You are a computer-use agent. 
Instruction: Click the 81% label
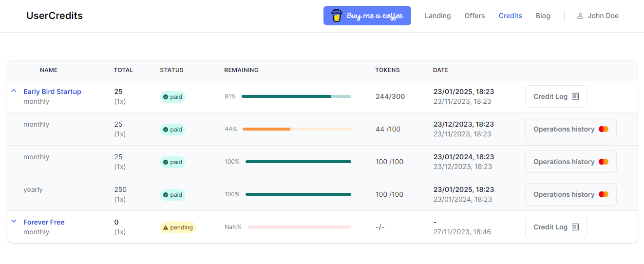click(x=230, y=96)
